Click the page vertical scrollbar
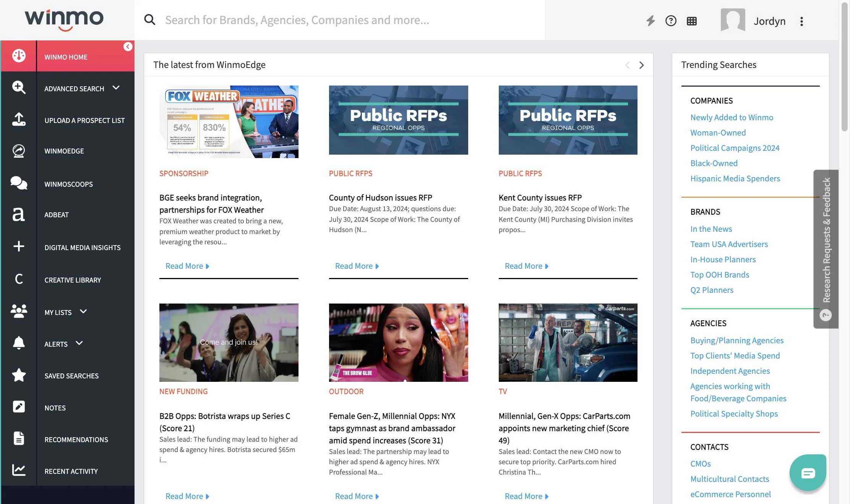The image size is (850, 504). click(x=844, y=67)
